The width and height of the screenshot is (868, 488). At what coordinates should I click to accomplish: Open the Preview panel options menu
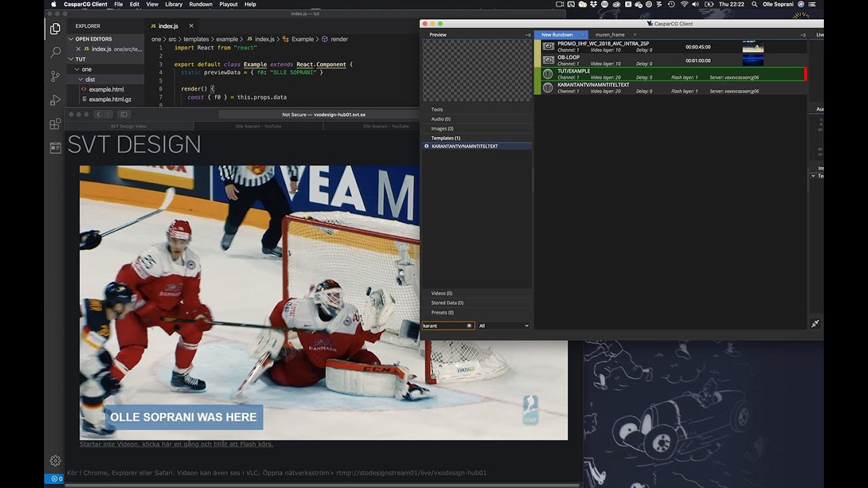528,35
